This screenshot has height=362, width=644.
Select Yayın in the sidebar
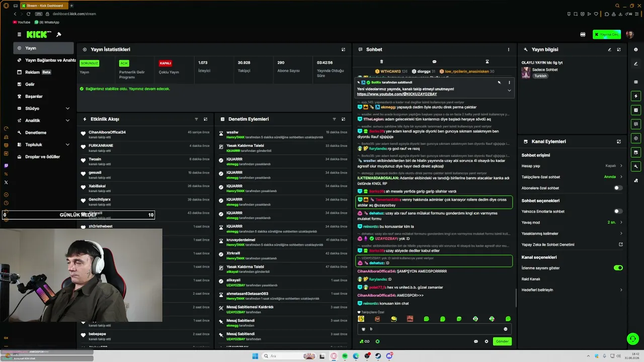[x=44, y=48]
